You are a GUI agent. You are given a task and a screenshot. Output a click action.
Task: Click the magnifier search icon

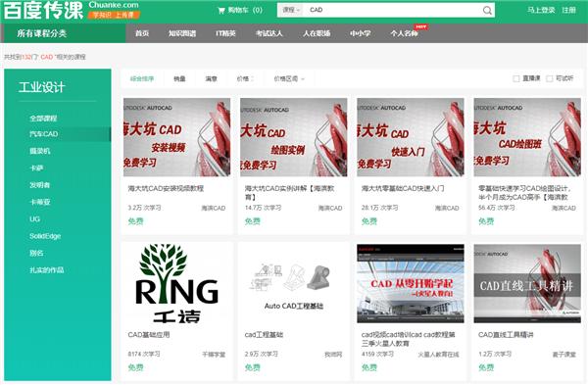(487, 10)
